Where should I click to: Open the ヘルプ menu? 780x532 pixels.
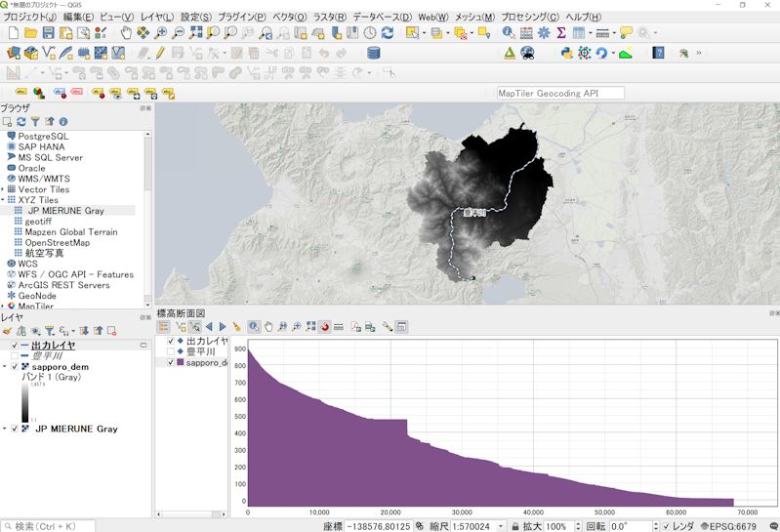click(584, 17)
